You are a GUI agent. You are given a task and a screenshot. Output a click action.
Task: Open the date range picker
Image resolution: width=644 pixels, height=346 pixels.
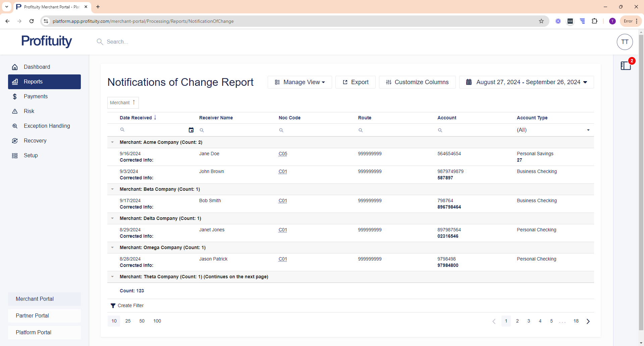pos(526,82)
